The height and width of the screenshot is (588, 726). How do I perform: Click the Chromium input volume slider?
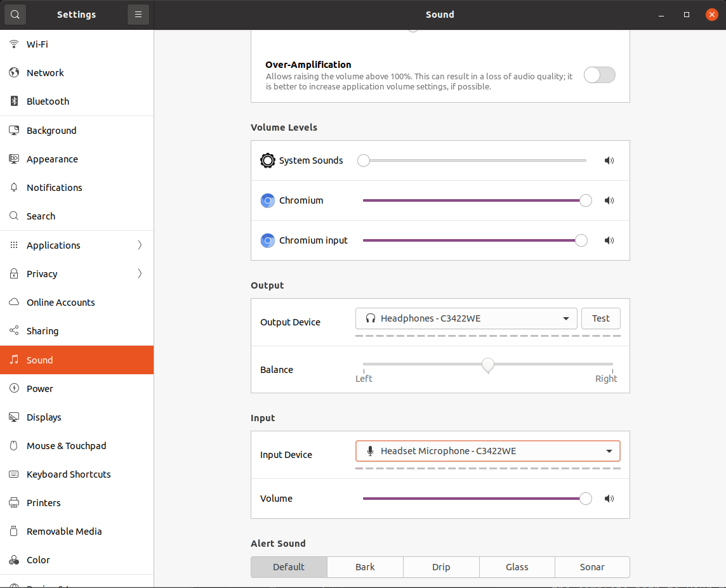click(x=475, y=240)
